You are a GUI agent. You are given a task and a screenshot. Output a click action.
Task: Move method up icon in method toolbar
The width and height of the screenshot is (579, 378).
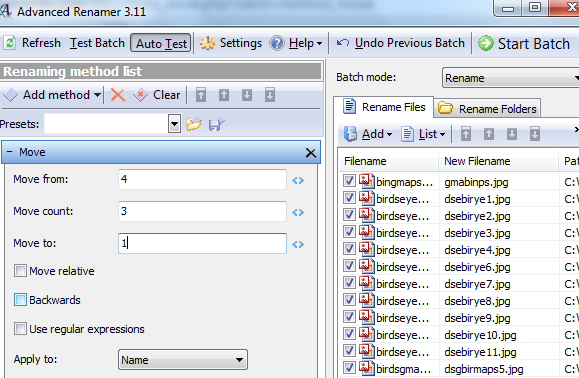224,95
